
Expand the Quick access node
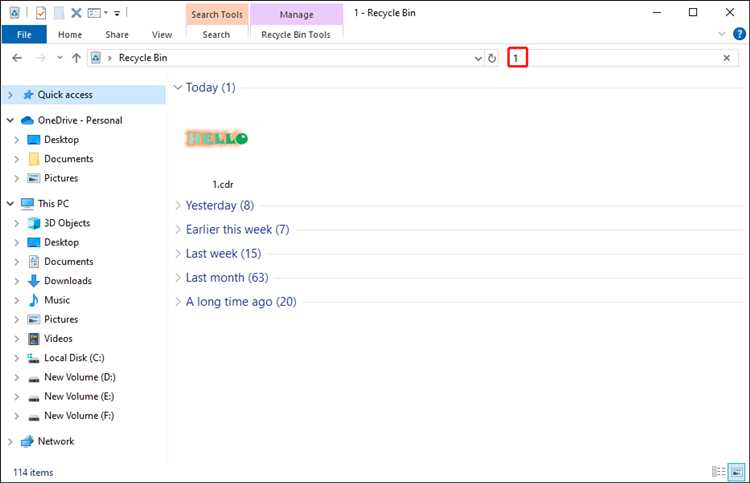(x=10, y=95)
